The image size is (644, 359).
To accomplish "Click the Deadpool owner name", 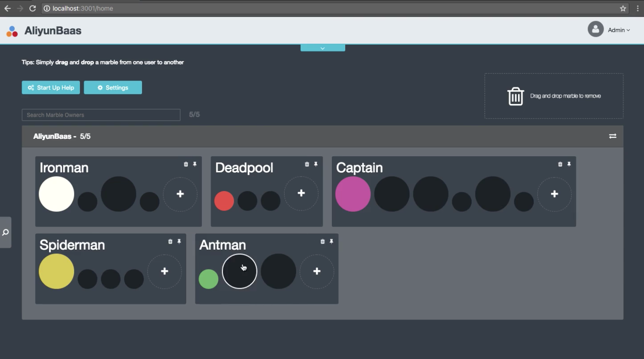I will point(244,168).
